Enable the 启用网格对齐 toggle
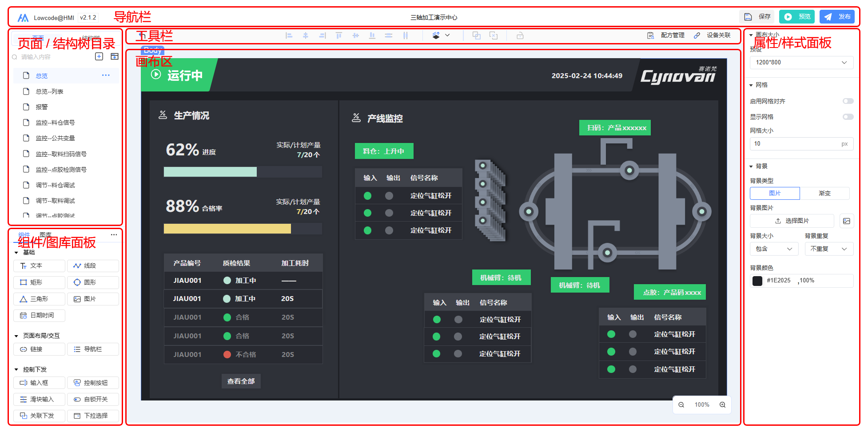868x432 pixels. point(848,101)
